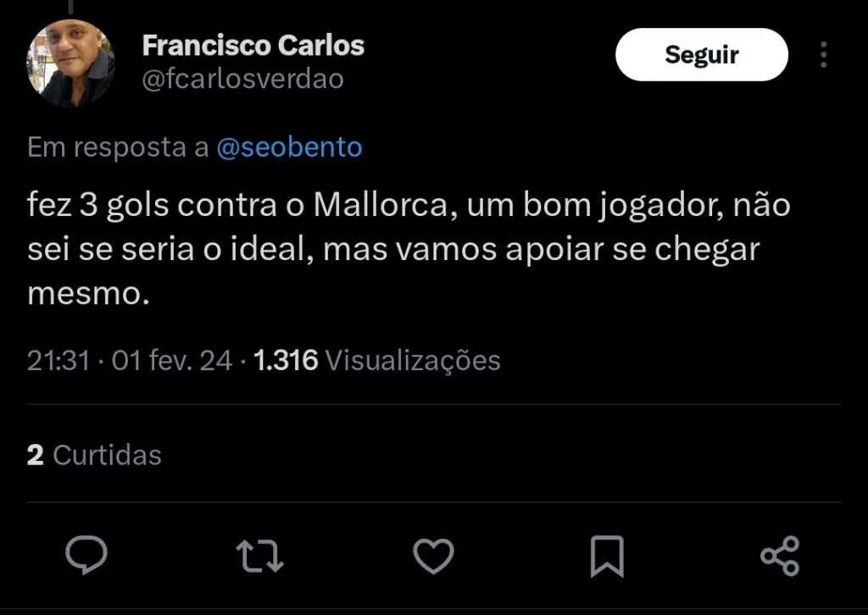Image resolution: width=868 pixels, height=615 pixels.
Task: Reply to Francisco Carlos's tweet
Action: (86, 557)
